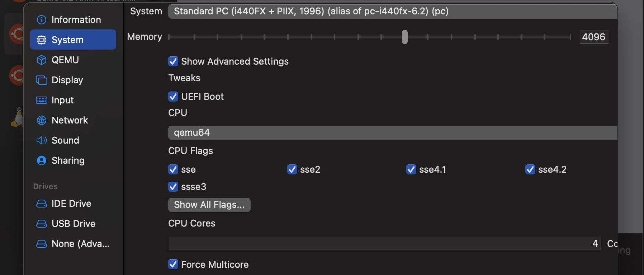Open the System machine type dropdown

393,11
